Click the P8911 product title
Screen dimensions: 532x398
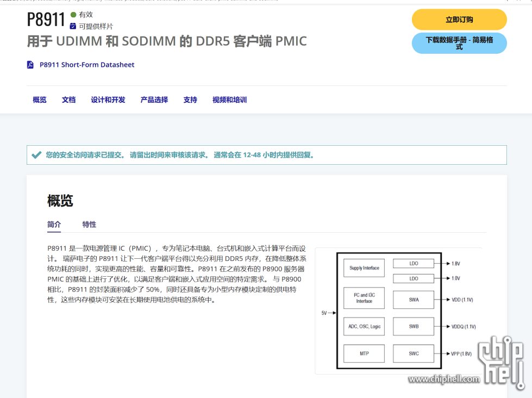(x=46, y=20)
